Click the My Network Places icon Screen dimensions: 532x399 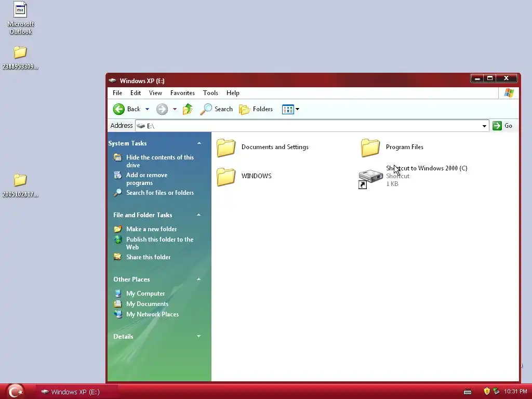[118, 314]
